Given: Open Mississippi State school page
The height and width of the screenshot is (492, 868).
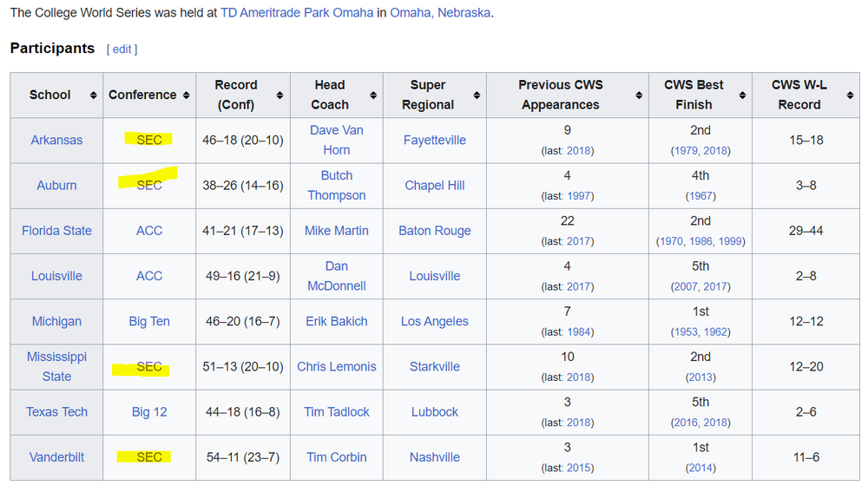Looking at the screenshot, I should [56, 366].
